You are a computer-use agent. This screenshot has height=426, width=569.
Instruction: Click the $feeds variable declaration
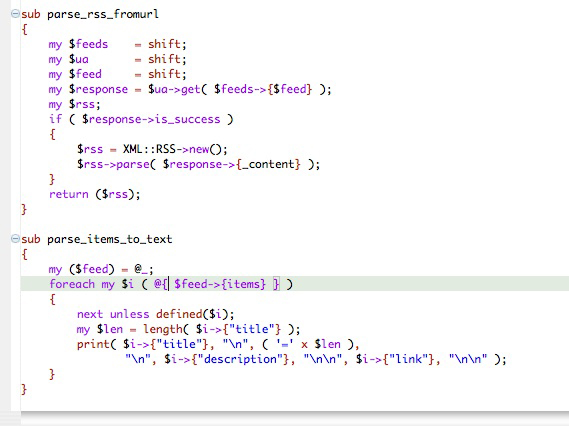[89, 44]
